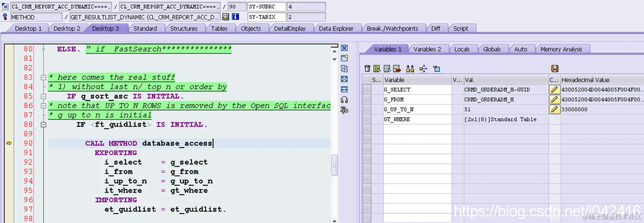Image resolution: width=644 pixels, height=223 pixels.
Task: Click the GT_WHERE variable name cell
Action: click(417, 119)
